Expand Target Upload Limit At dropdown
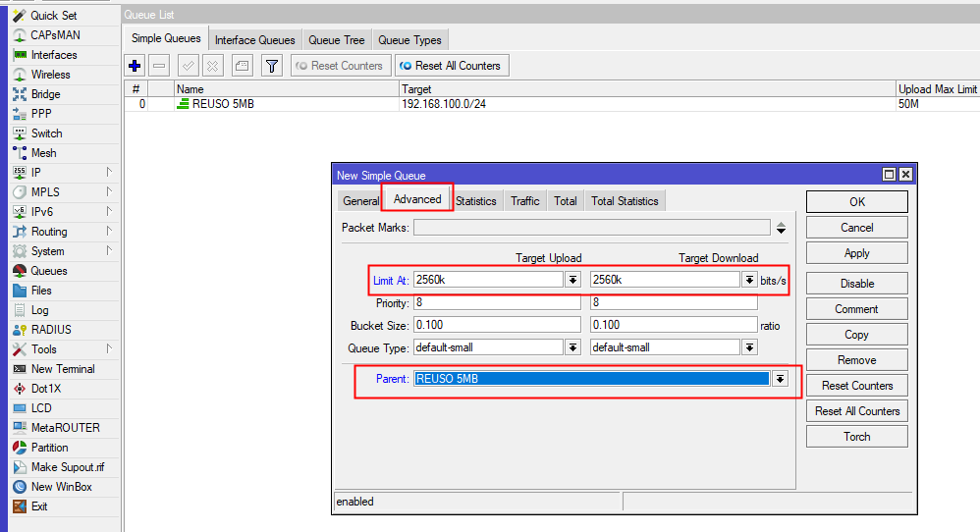This screenshot has height=532, width=980. 572,280
